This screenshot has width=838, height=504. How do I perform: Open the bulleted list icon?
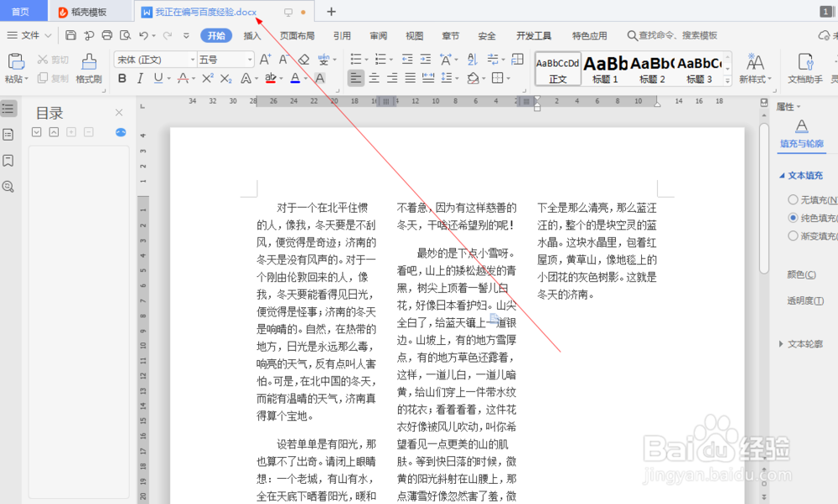355,59
